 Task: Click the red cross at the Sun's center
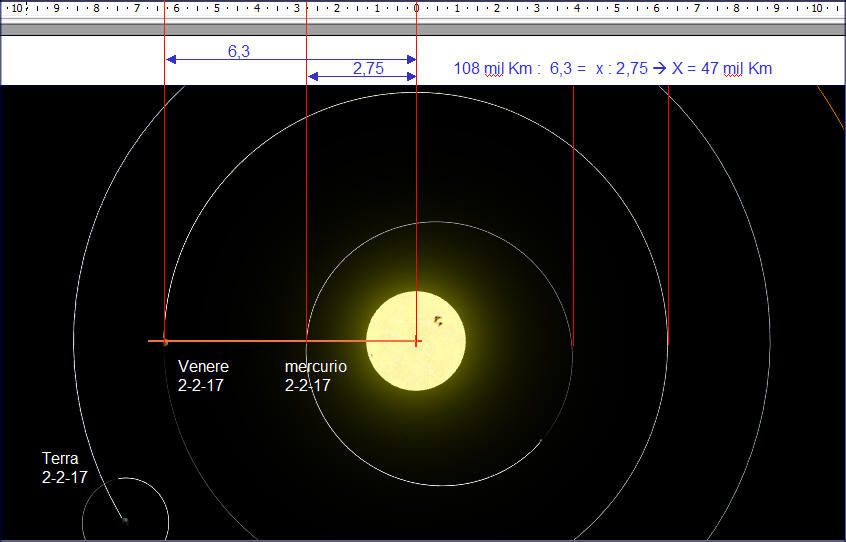coord(416,341)
